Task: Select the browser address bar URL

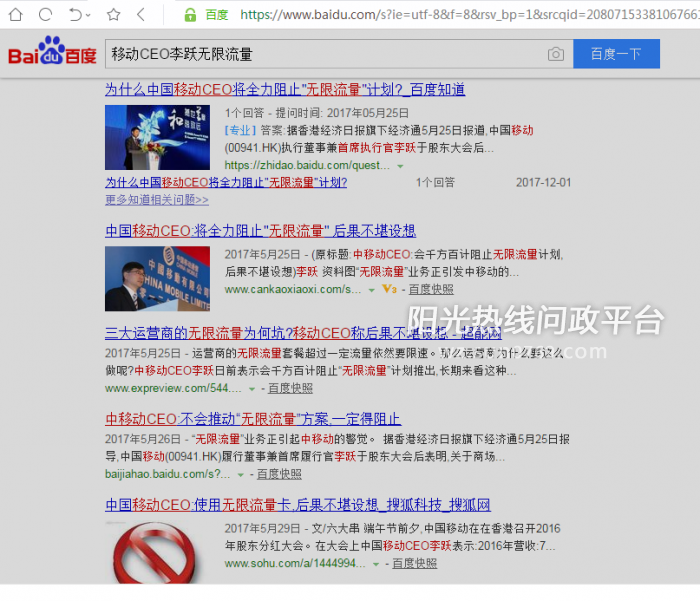Action: (x=469, y=15)
